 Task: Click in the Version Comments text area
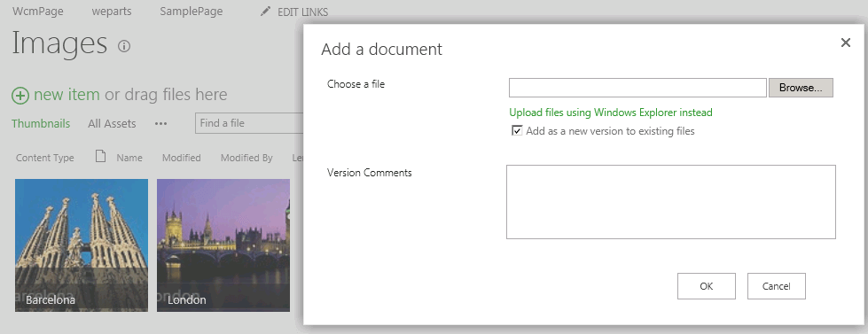[671, 202]
